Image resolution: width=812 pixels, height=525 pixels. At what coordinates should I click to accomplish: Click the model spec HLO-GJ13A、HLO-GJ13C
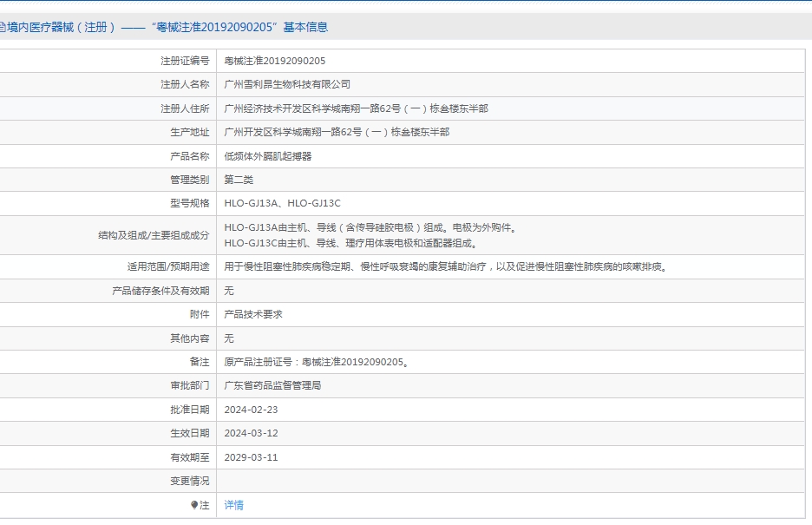click(283, 203)
